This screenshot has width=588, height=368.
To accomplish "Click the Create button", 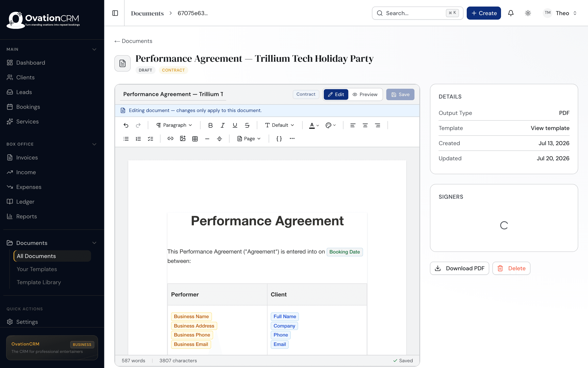I will coord(483,13).
